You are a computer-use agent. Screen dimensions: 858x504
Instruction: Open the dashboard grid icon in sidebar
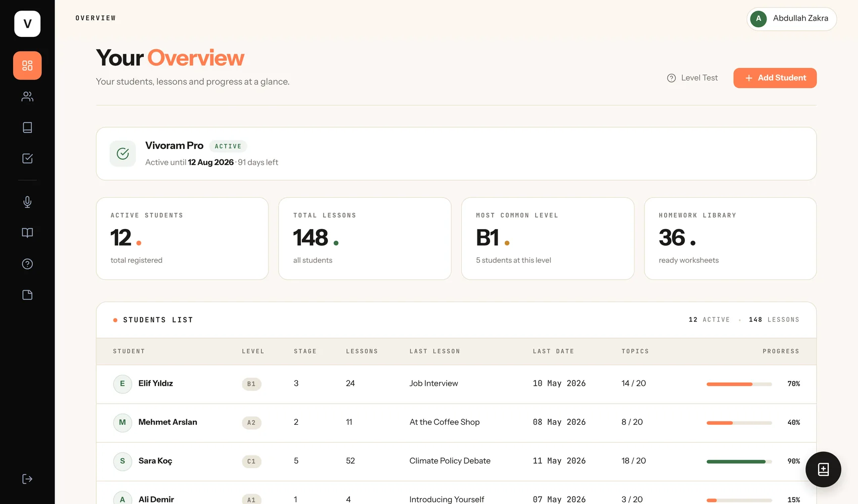(27, 66)
